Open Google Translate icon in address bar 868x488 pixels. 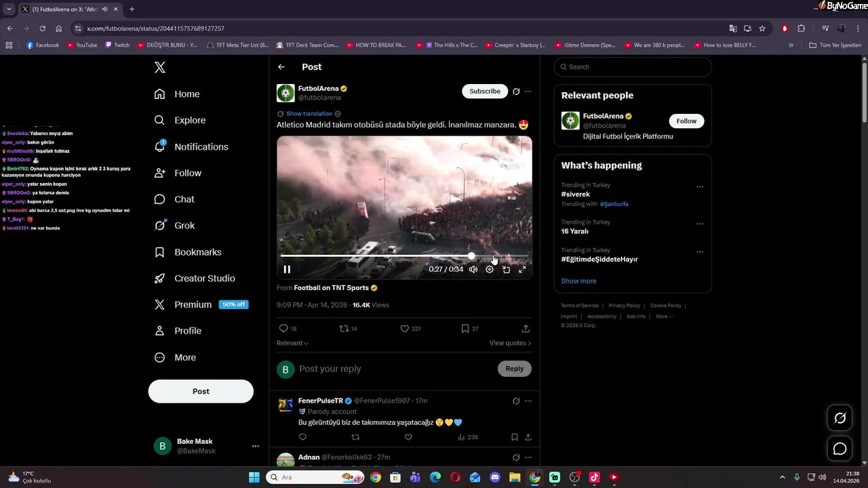click(733, 28)
